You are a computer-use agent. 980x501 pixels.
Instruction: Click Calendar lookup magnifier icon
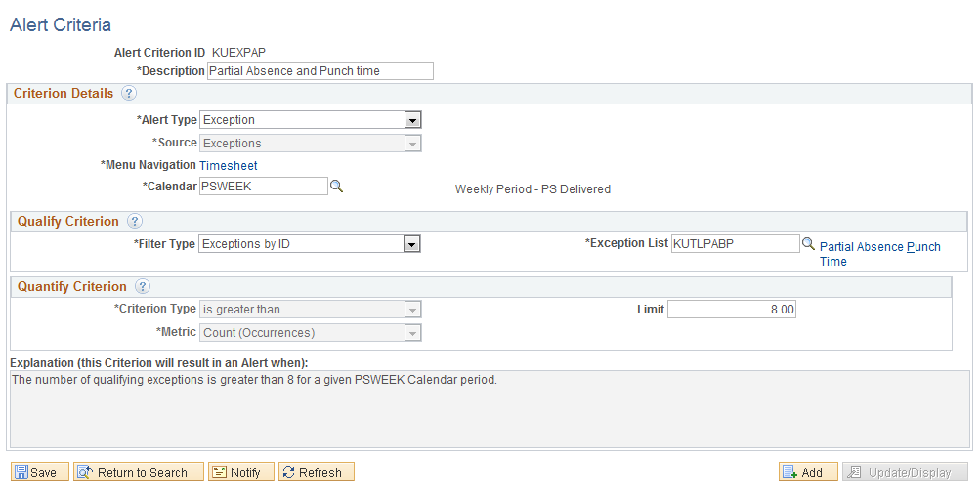(x=336, y=187)
